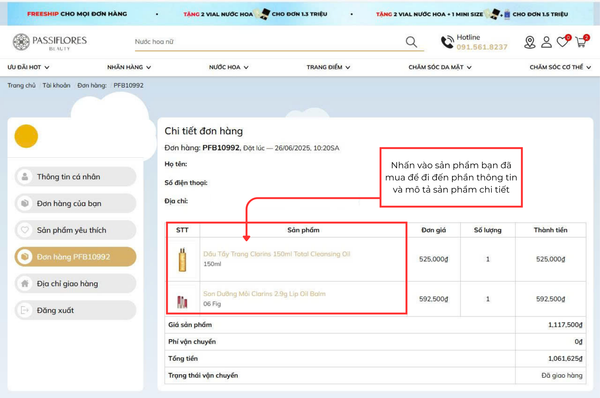This screenshot has width=600, height=398.
Task: Click the FREESHIP cho mọi đơn hàng banner
Action: (x=77, y=14)
